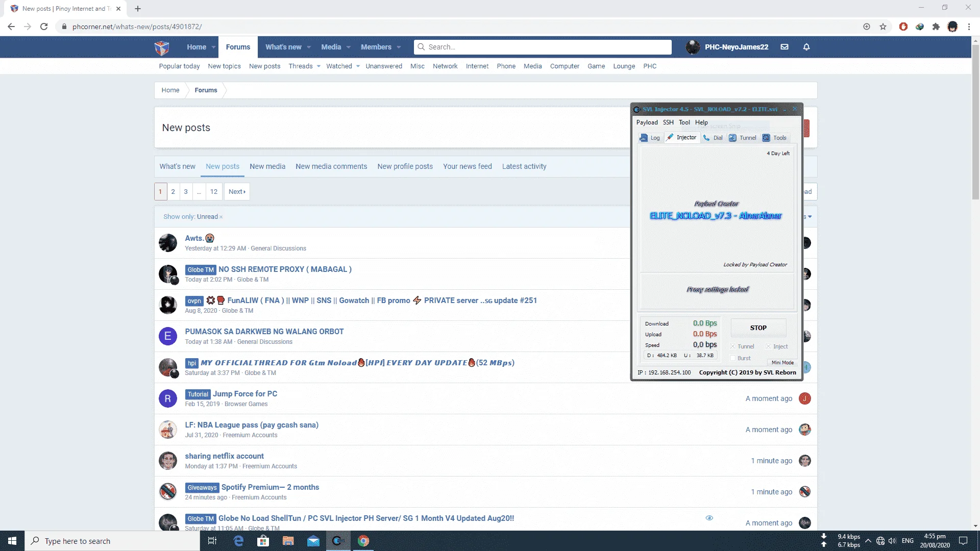
Task: Switch to the New media tab
Action: point(267,166)
